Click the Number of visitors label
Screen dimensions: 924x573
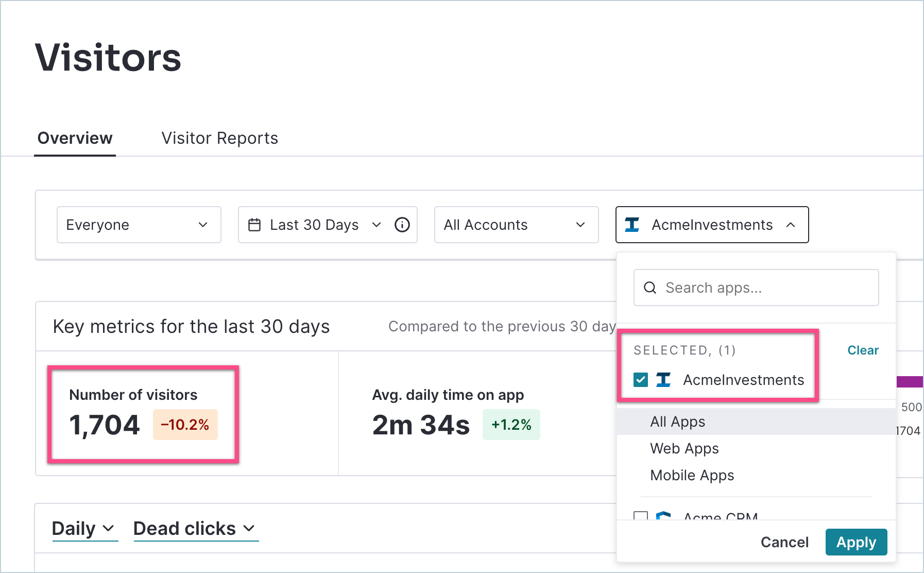(133, 395)
